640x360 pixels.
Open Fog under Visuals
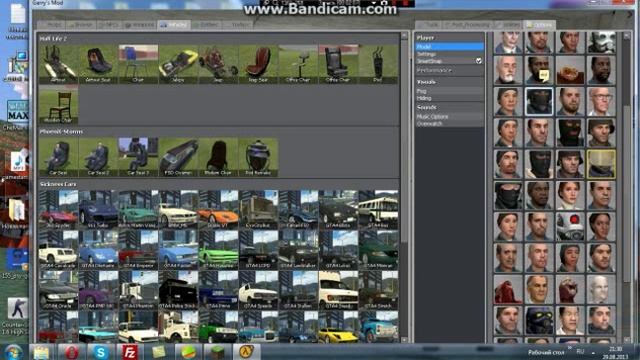coord(449,91)
